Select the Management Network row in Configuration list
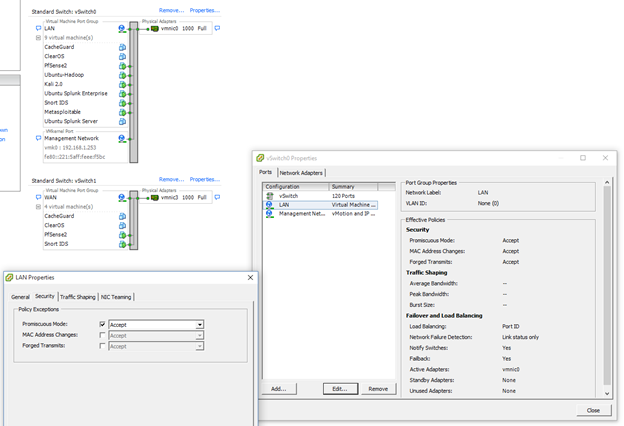 (301, 213)
